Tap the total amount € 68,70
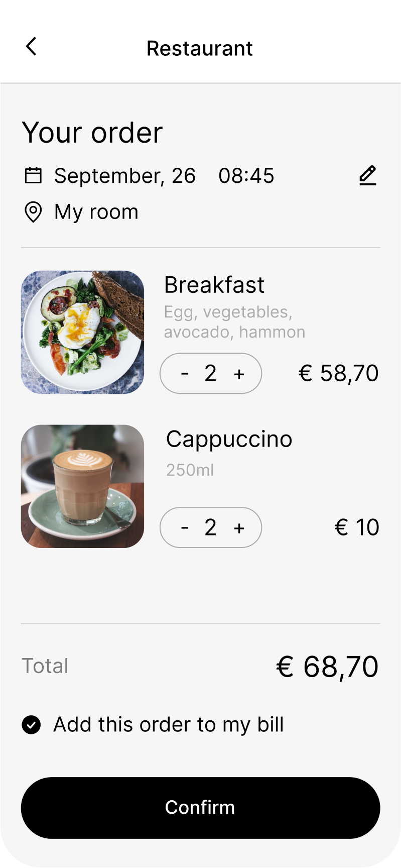This screenshot has height=868, width=401. click(x=327, y=667)
